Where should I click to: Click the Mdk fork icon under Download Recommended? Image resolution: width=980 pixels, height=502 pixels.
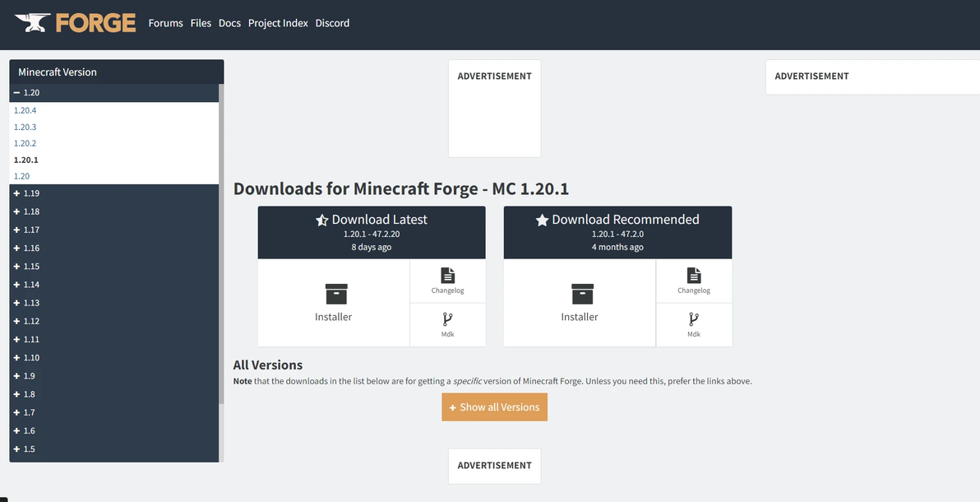(x=694, y=319)
